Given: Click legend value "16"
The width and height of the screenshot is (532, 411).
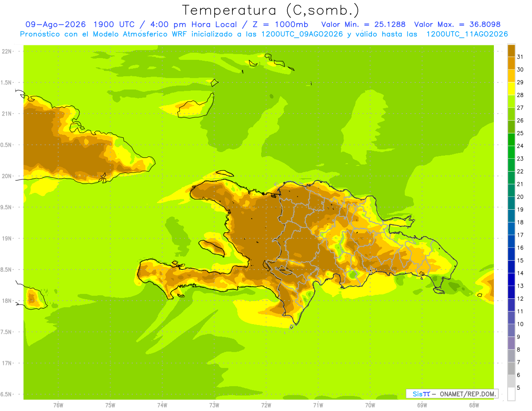Looking at the screenshot, I should click(x=520, y=248).
